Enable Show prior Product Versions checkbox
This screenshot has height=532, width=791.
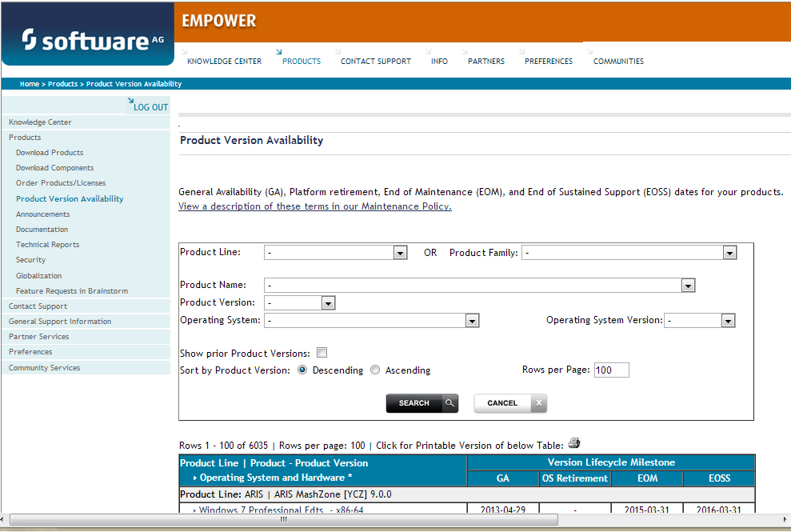(322, 353)
